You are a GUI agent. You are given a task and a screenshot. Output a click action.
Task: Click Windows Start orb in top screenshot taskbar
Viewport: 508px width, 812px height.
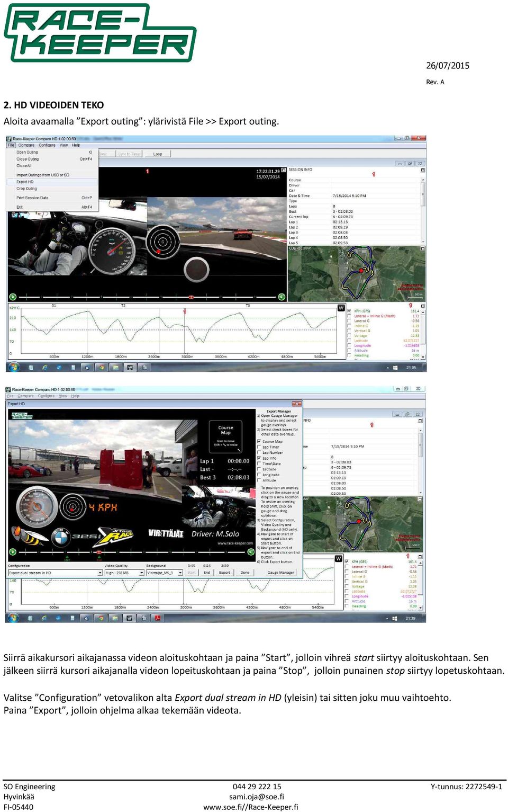tap(14, 367)
